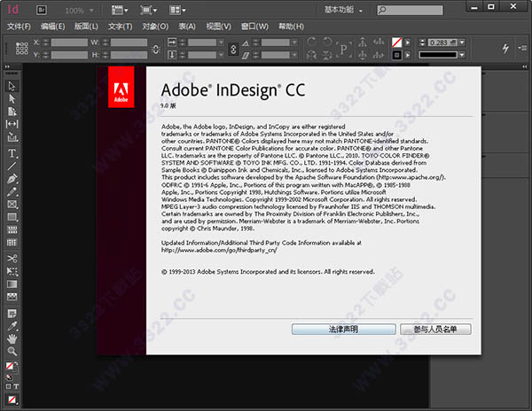Open the 对象(O) menu
Screen dimensions: 532x411
pos(155,26)
